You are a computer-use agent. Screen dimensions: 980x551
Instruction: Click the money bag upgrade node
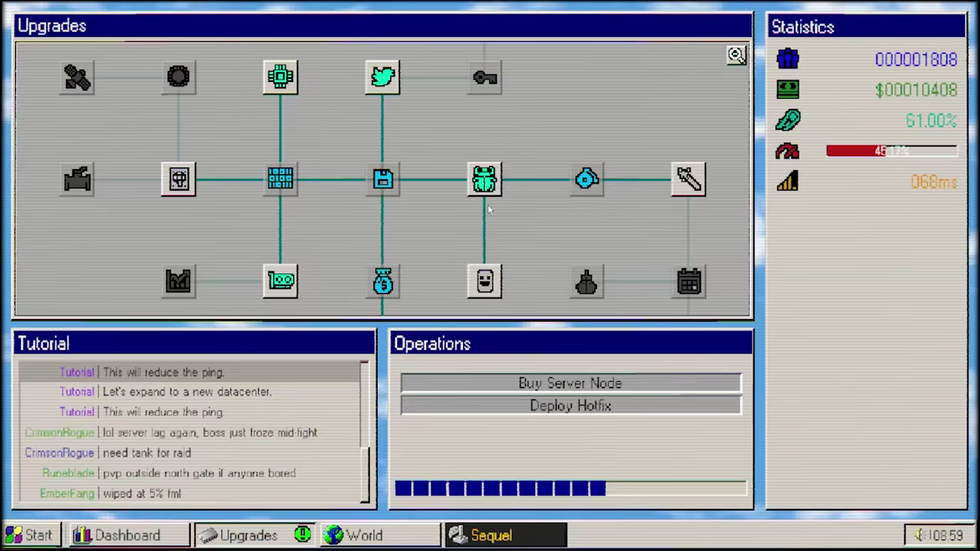382,281
